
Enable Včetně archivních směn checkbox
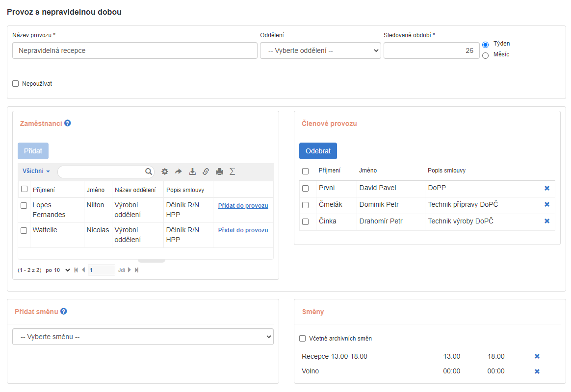[303, 339]
